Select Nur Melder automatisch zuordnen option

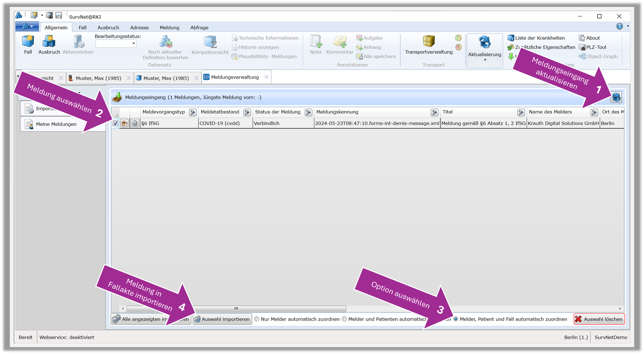click(x=257, y=319)
